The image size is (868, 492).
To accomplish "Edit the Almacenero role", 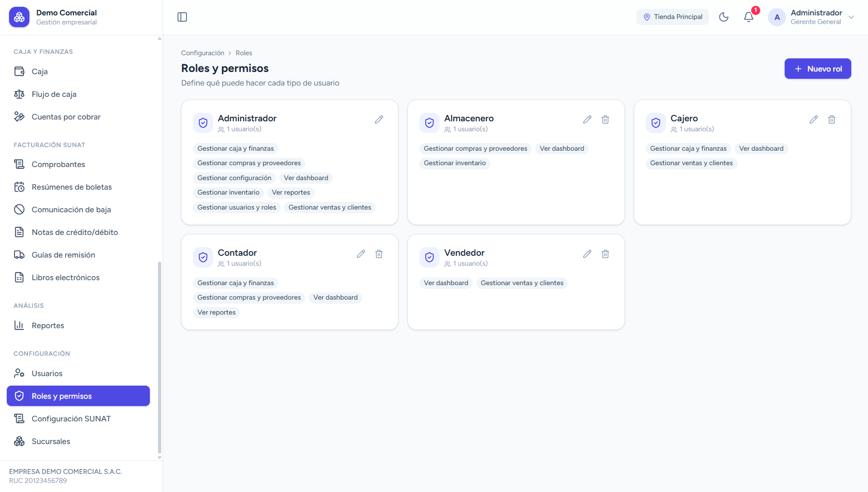I will (587, 119).
